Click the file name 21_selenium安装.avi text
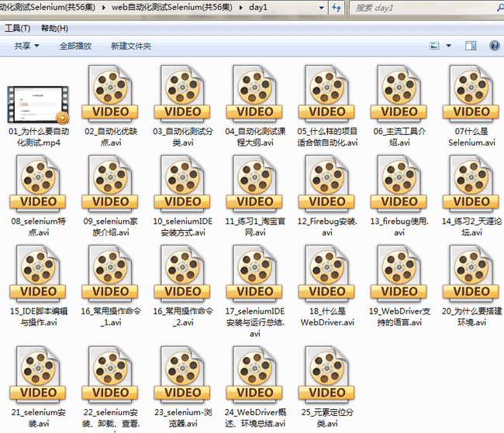Viewport: 504px width, 433px height. tap(39, 418)
